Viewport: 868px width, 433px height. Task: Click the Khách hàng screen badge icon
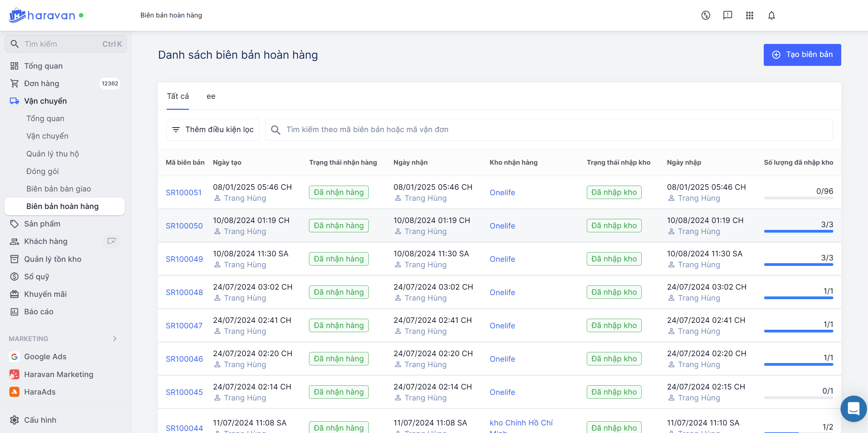click(x=111, y=241)
